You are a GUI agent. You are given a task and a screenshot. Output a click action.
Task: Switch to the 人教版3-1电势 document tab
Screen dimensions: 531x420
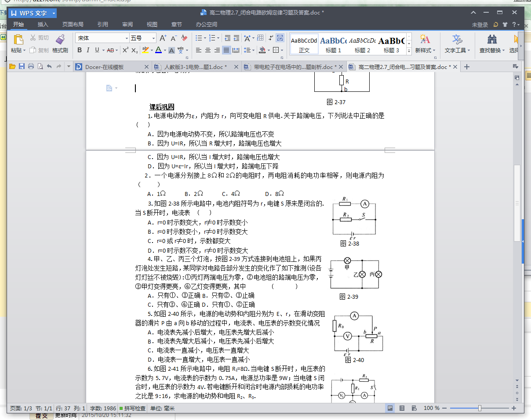point(196,67)
